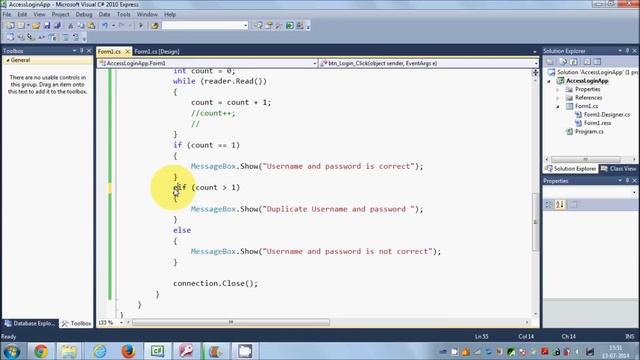Collapse the AccessLoginApp project node

(x=549, y=81)
